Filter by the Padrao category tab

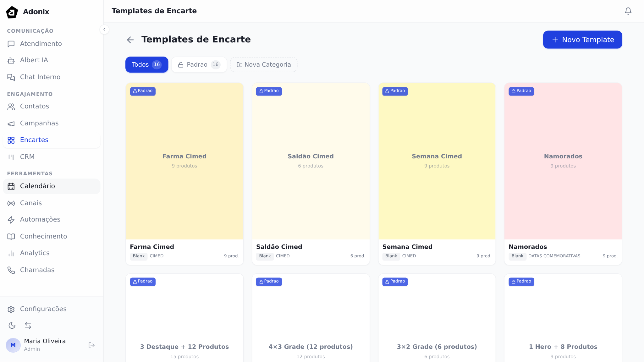click(199, 64)
